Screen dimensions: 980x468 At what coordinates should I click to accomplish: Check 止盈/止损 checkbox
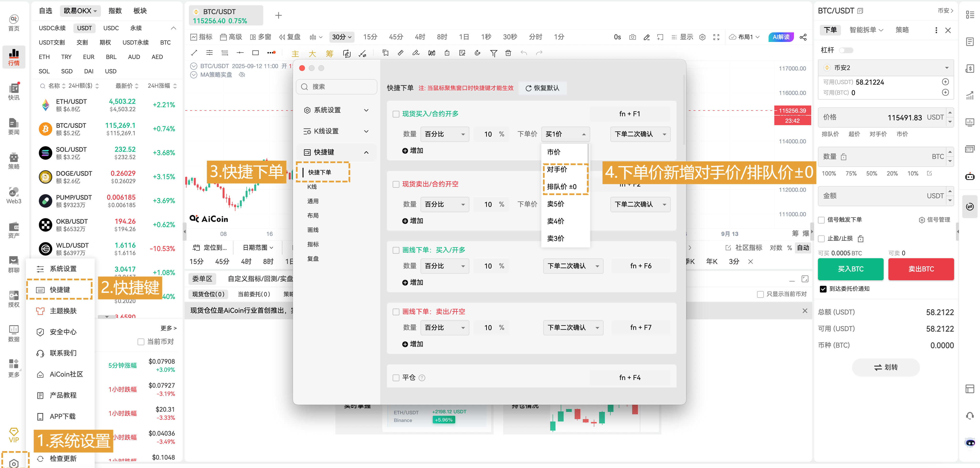click(x=821, y=239)
